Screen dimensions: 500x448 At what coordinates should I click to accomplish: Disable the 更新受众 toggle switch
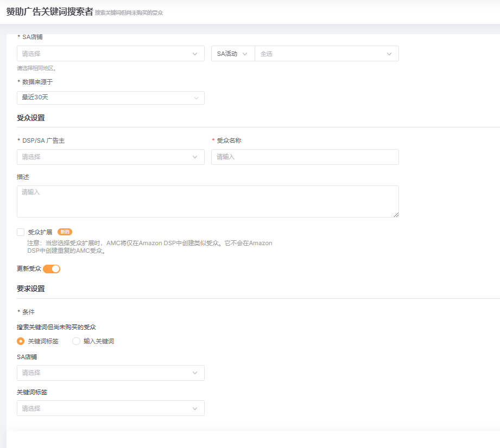click(x=52, y=268)
